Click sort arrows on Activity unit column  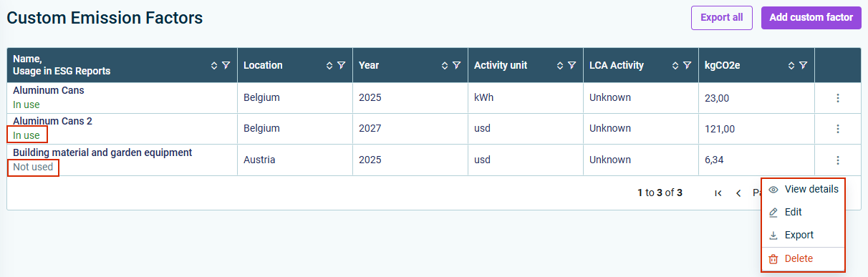tap(560, 65)
